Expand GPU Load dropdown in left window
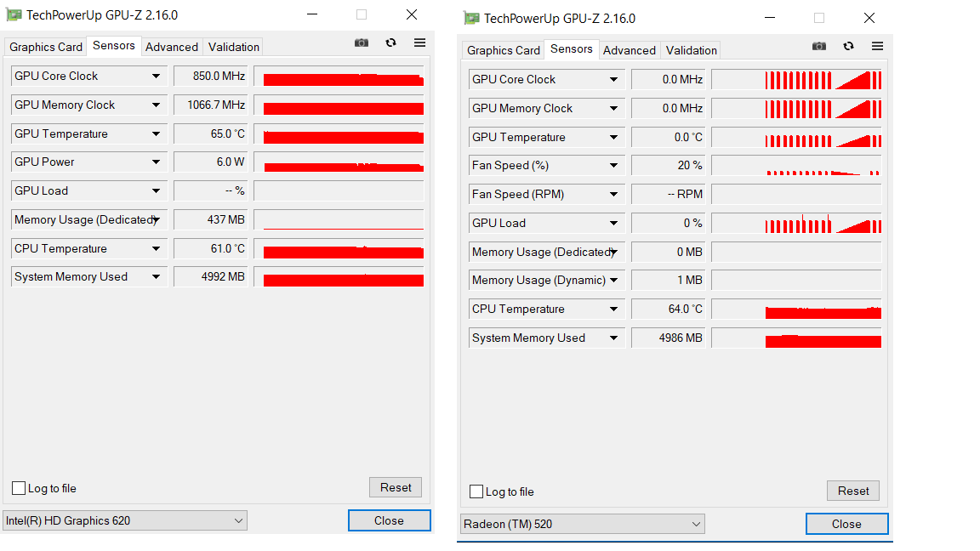The image size is (980, 551). [x=156, y=191]
